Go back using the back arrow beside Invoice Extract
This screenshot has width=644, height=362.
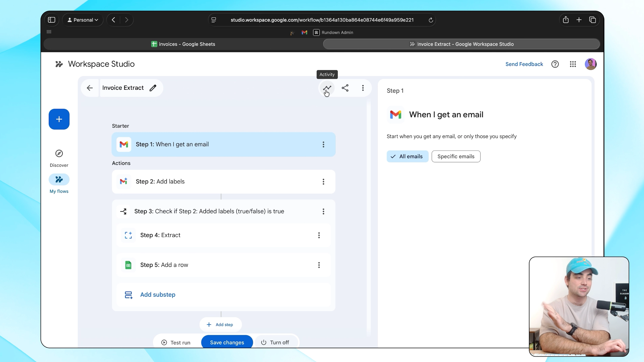coord(90,88)
